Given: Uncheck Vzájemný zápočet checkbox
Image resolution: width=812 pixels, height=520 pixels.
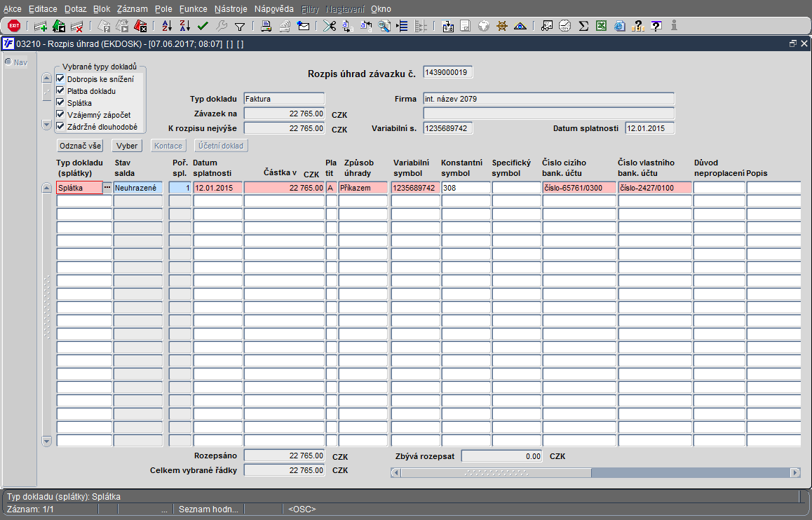Looking at the screenshot, I should tap(60, 114).
